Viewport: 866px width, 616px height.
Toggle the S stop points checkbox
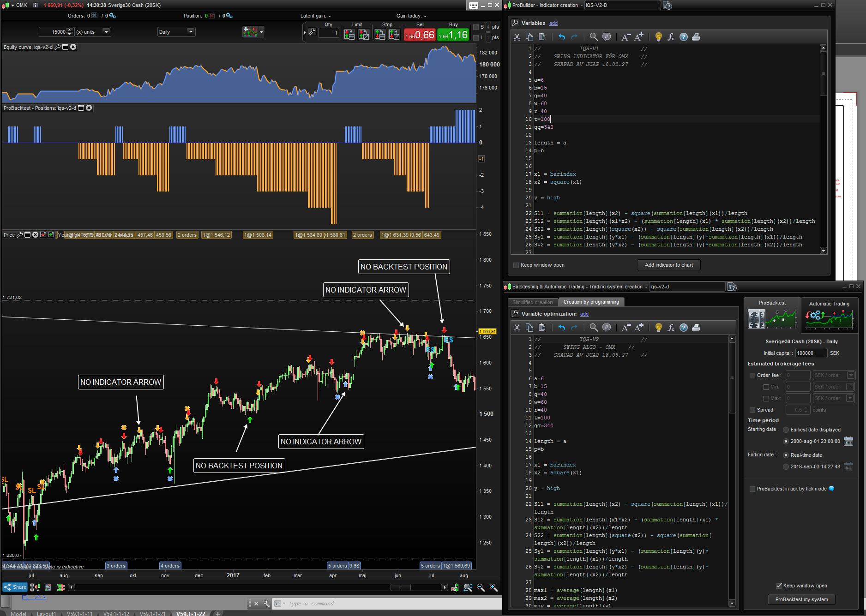coord(475,27)
